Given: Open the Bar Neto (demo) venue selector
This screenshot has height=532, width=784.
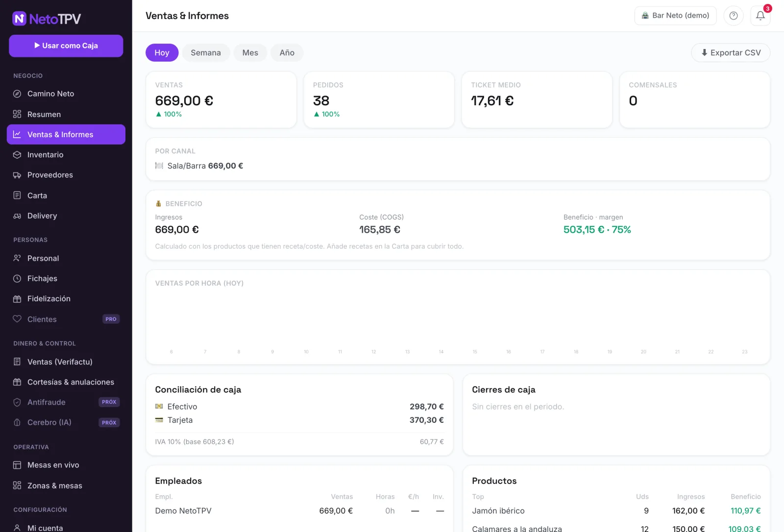Looking at the screenshot, I should [675, 16].
